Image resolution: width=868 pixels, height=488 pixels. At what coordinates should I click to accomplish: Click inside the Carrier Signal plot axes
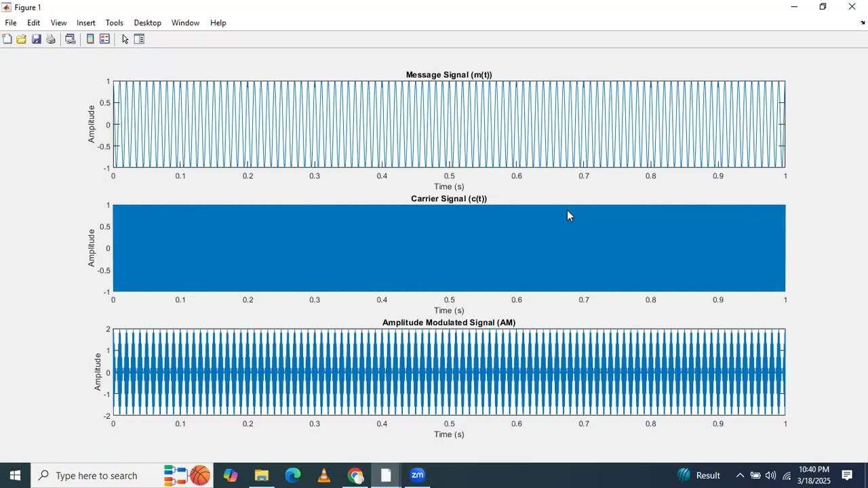[449, 249]
